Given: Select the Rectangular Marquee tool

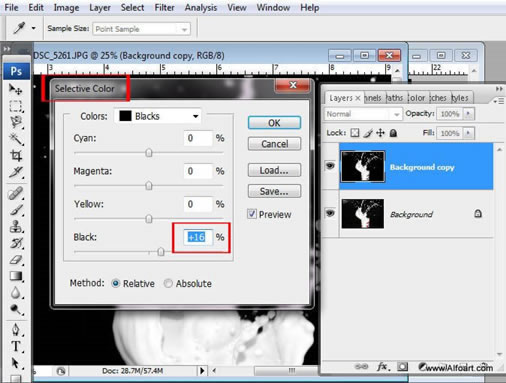Looking at the screenshot, I should point(15,106).
